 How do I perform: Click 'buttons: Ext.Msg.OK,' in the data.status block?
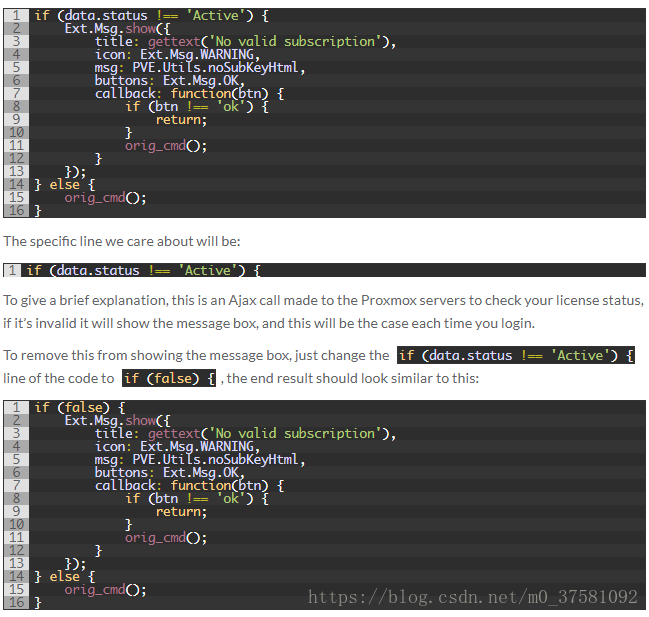[170, 80]
